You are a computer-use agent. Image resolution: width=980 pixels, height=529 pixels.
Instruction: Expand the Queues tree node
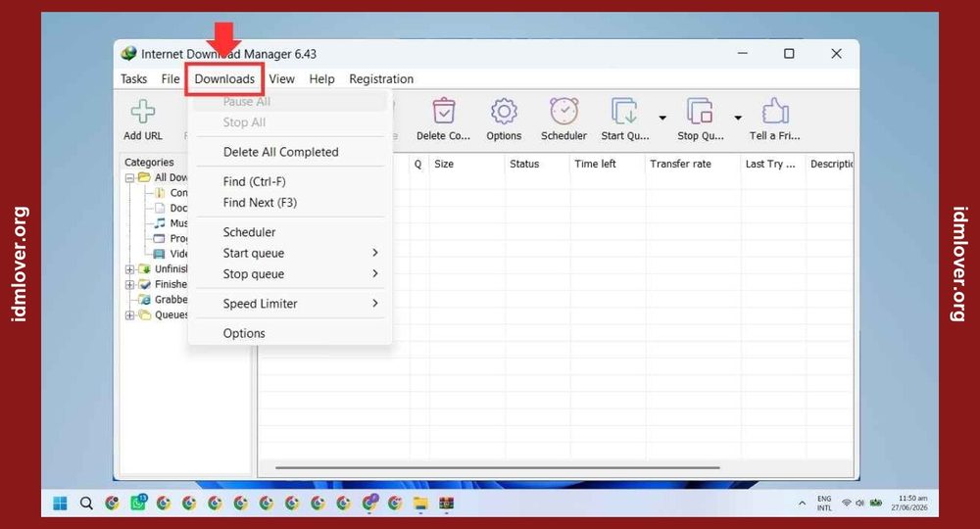coord(129,314)
